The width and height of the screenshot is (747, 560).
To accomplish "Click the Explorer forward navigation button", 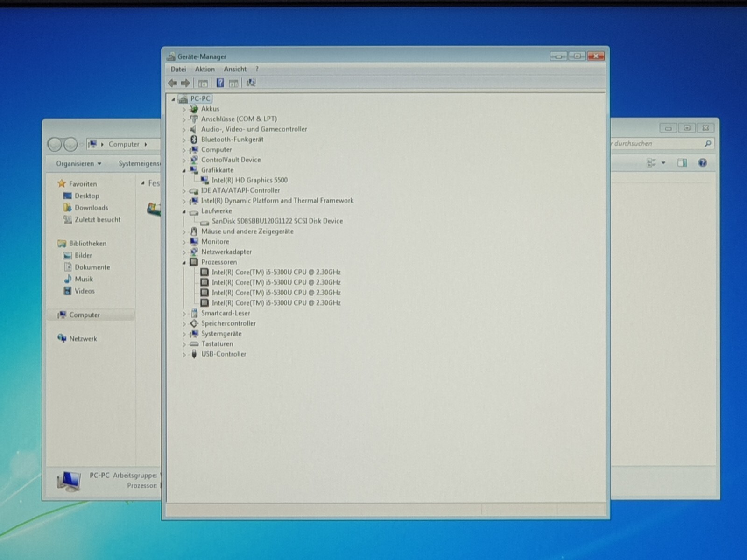I will click(70, 145).
